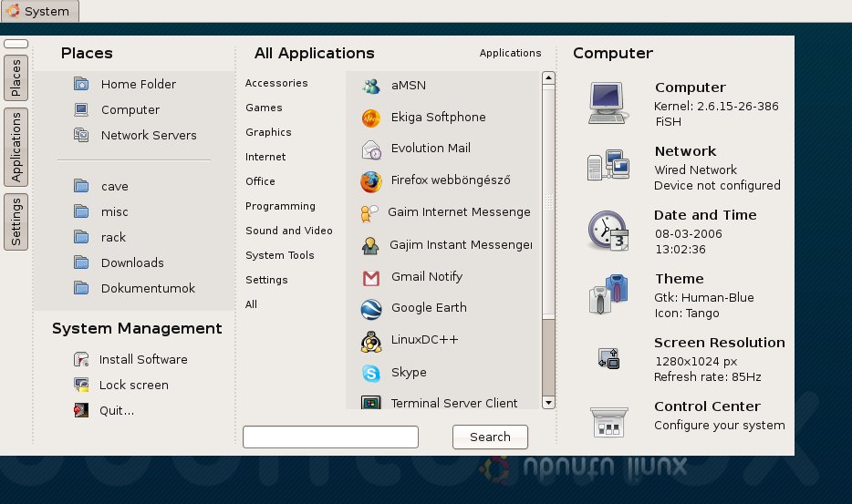Click the scrollbar down arrow in application list
The image size is (852, 504).
click(548, 402)
